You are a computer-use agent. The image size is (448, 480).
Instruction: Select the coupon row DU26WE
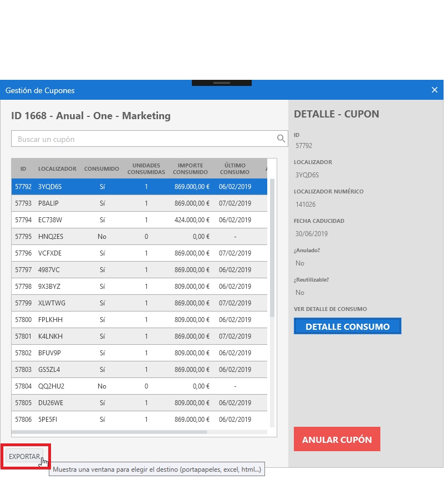139,403
